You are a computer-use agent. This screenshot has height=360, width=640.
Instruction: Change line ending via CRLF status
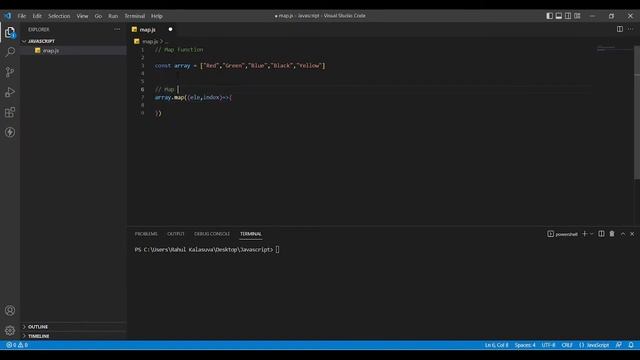(x=567, y=345)
